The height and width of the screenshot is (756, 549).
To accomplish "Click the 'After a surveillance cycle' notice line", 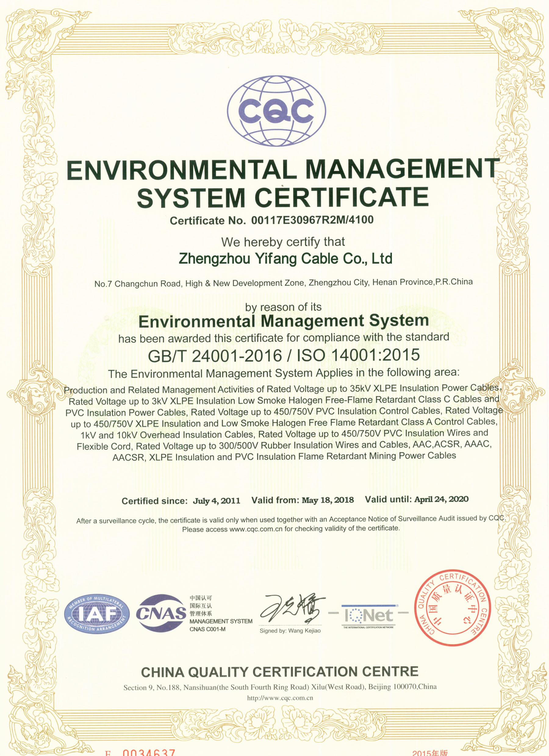I will pyautogui.click(x=291, y=520).
